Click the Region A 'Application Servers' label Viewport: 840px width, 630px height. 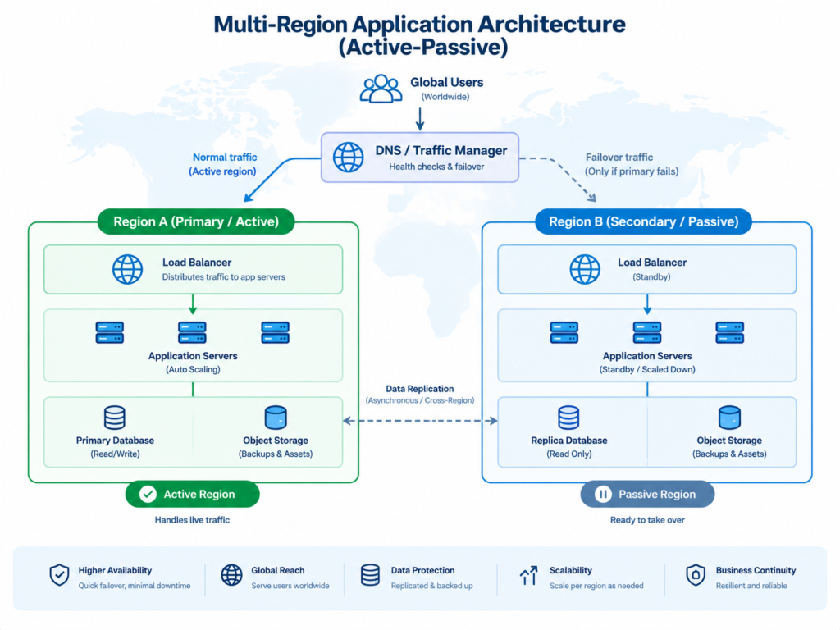tap(193, 356)
